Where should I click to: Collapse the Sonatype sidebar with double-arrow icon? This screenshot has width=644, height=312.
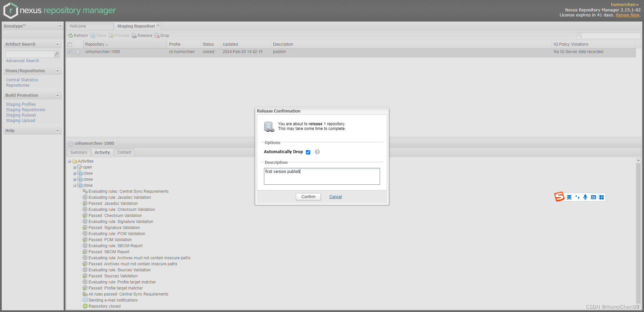(x=60, y=26)
